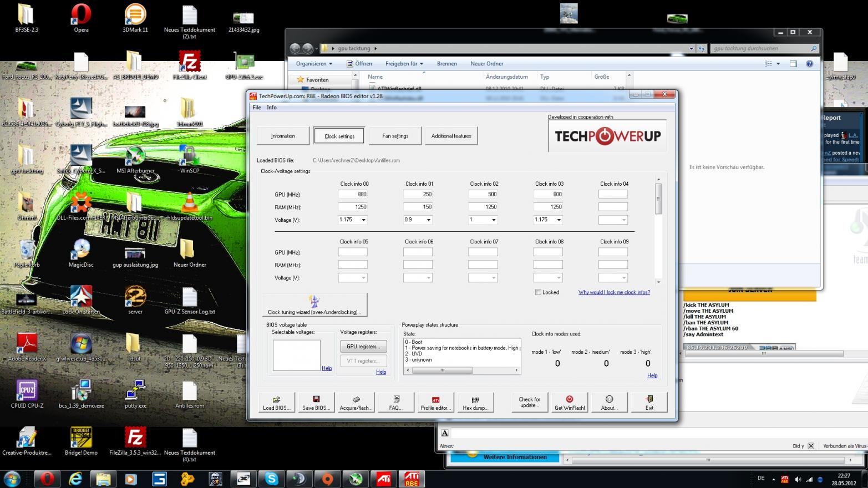Switch to the Fan settings tab
868x488 pixels.
(x=395, y=136)
